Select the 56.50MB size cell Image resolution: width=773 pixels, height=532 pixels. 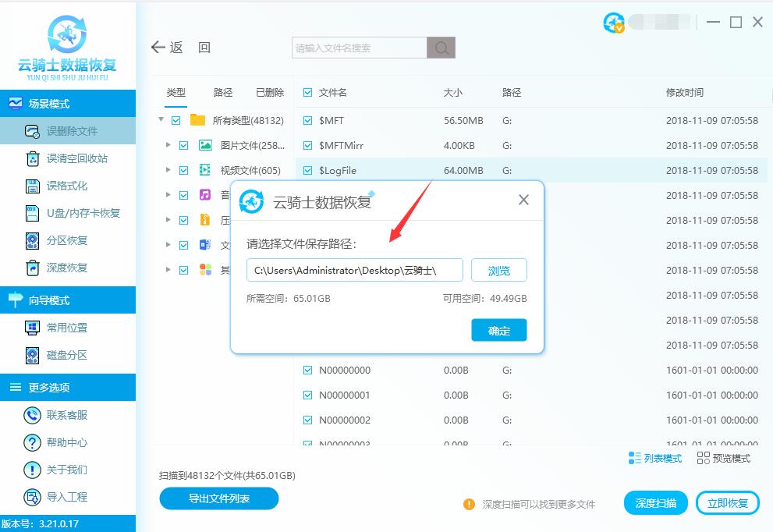pyautogui.click(x=463, y=120)
